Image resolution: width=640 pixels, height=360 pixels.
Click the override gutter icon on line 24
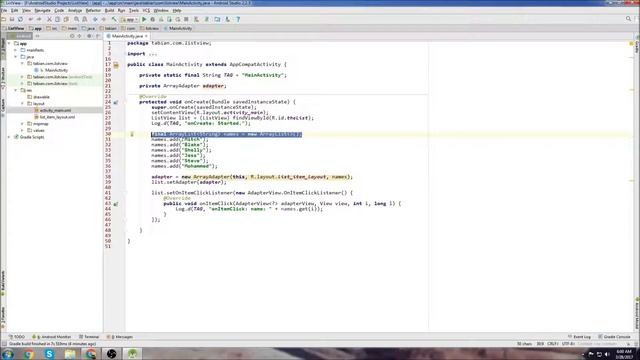(x=116, y=102)
